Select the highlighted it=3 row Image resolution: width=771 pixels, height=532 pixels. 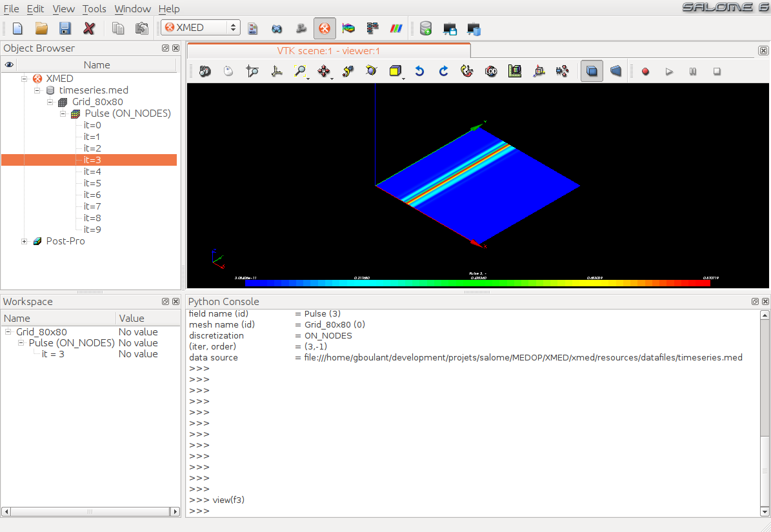click(x=89, y=160)
